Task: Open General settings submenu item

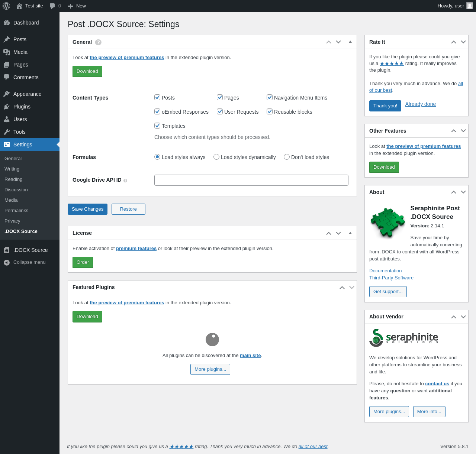Action: (x=13, y=158)
